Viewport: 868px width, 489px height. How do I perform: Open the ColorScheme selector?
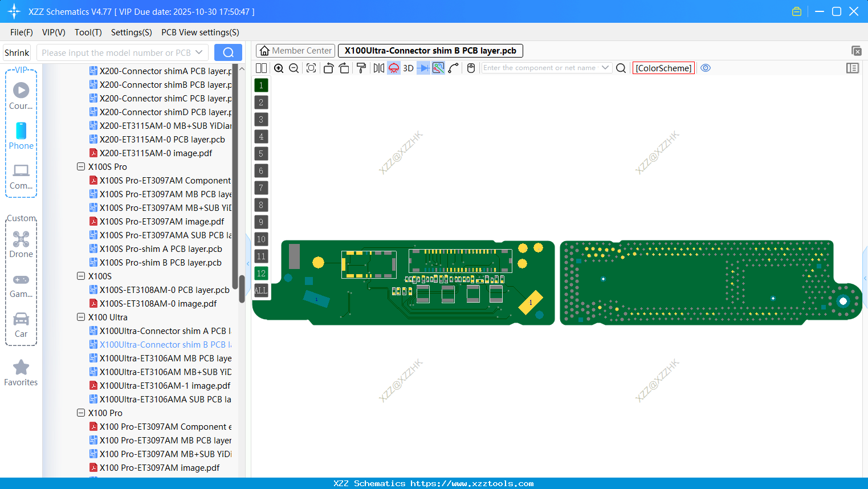coord(663,68)
